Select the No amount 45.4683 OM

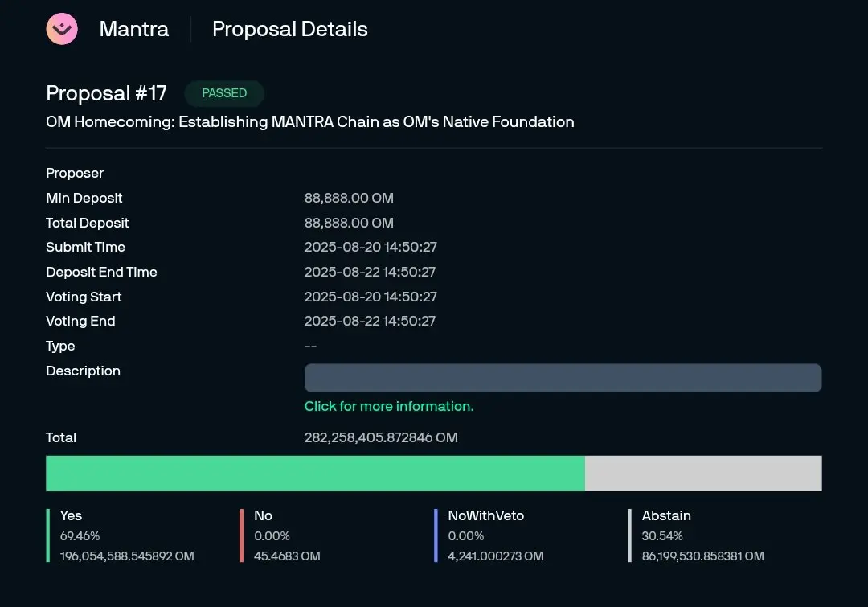287,556
